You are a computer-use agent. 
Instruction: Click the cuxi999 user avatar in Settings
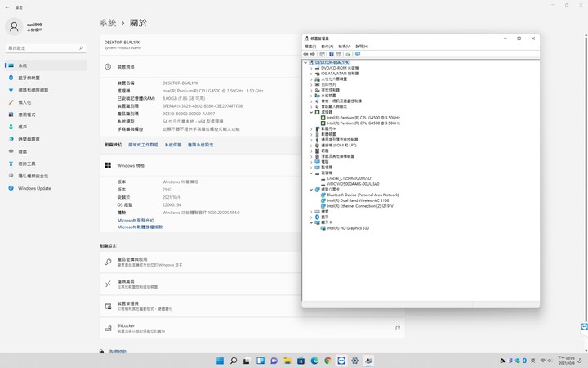tap(14, 27)
